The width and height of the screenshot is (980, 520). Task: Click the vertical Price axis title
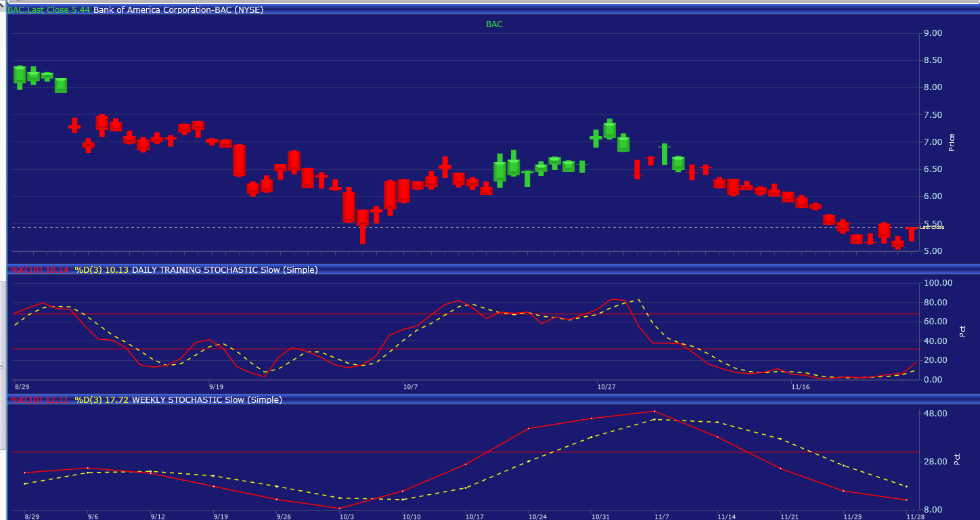click(x=952, y=142)
